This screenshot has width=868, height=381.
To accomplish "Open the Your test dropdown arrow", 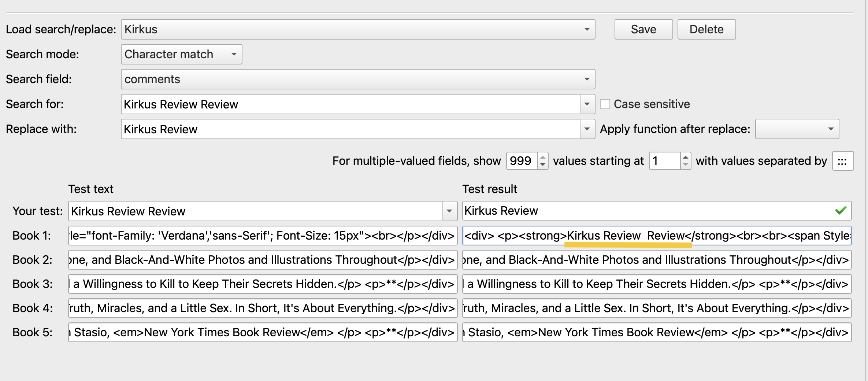I will [x=449, y=211].
